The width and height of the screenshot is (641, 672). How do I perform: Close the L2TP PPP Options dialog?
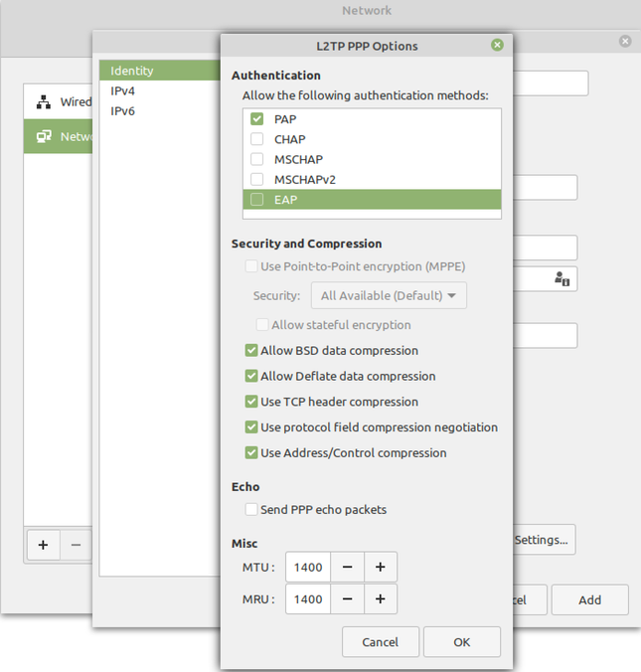click(497, 45)
